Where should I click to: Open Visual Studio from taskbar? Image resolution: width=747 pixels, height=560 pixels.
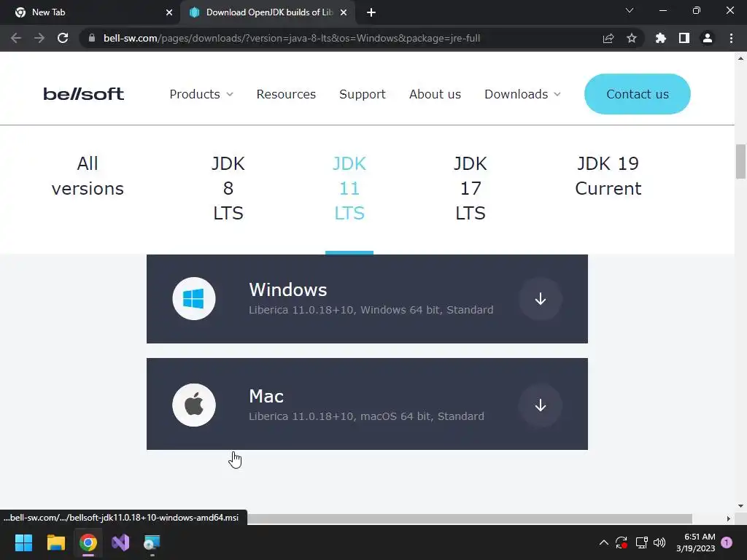(x=120, y=542)
